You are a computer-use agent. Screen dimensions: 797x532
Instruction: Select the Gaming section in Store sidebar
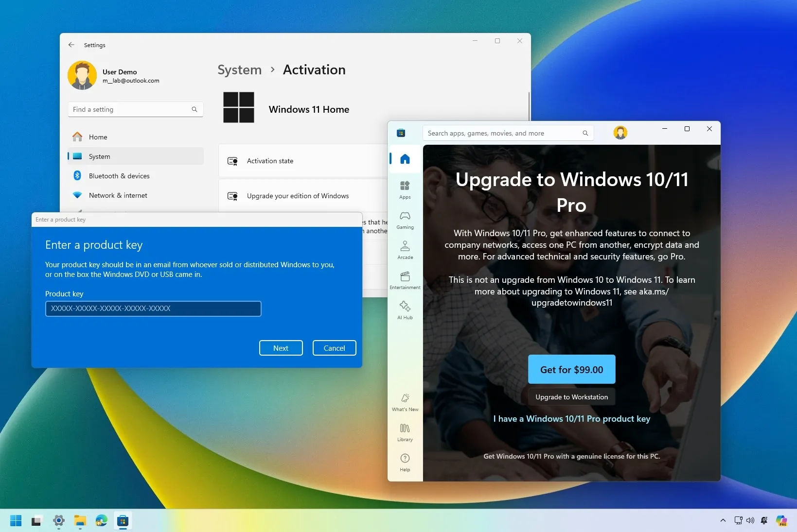click(x=405, y=220)
